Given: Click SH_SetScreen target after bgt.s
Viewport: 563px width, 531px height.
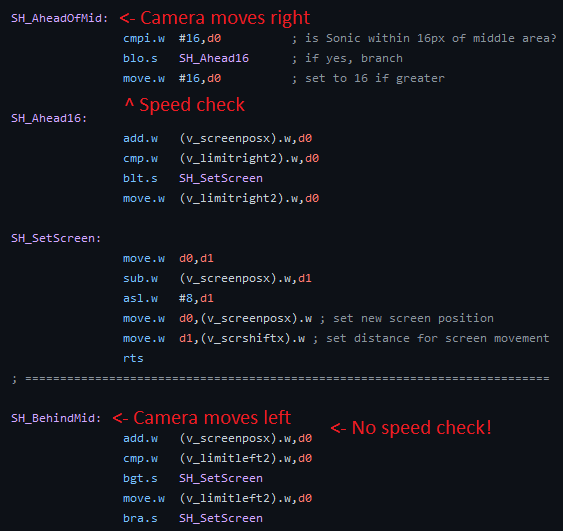Looking at the screenshot, I should [x=221, y=478].
